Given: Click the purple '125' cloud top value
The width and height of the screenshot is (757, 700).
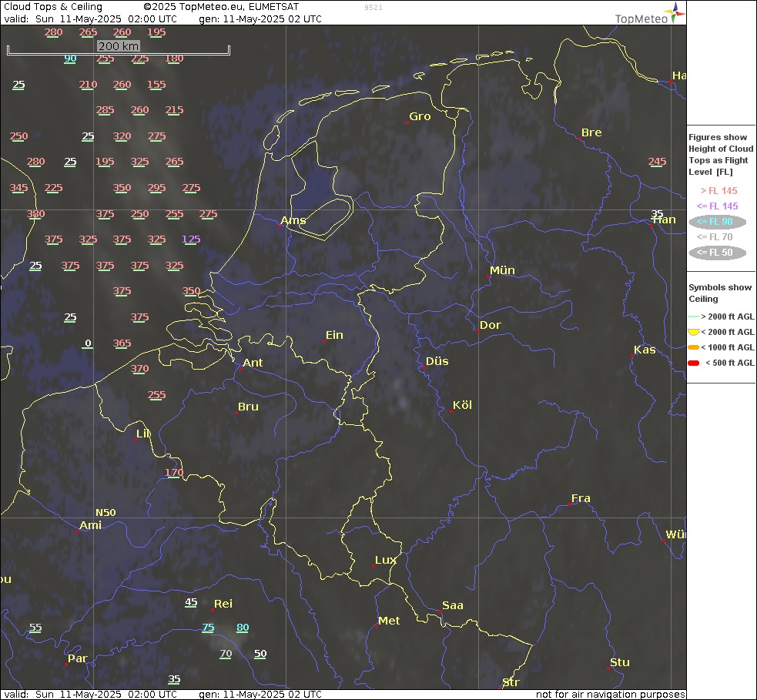Looking at the screenshot, I should pos(191,239).
